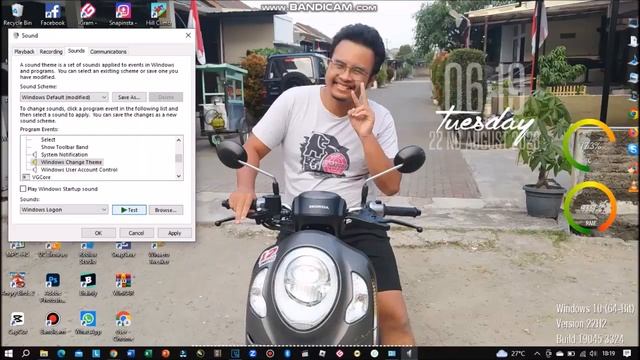Click the volume icon in system tray
The height and width of the screenshot is (360, 640).
(593, 353)
